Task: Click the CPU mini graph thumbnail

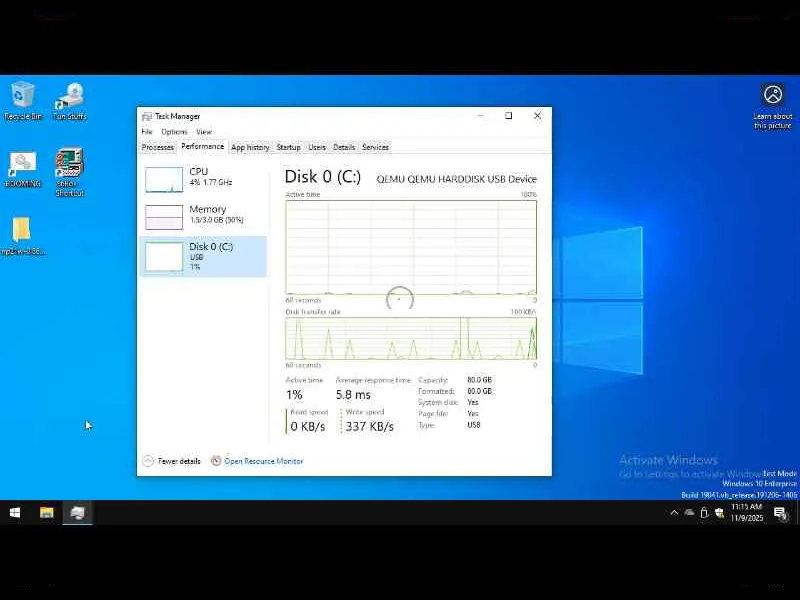Action: pos(164,180)
